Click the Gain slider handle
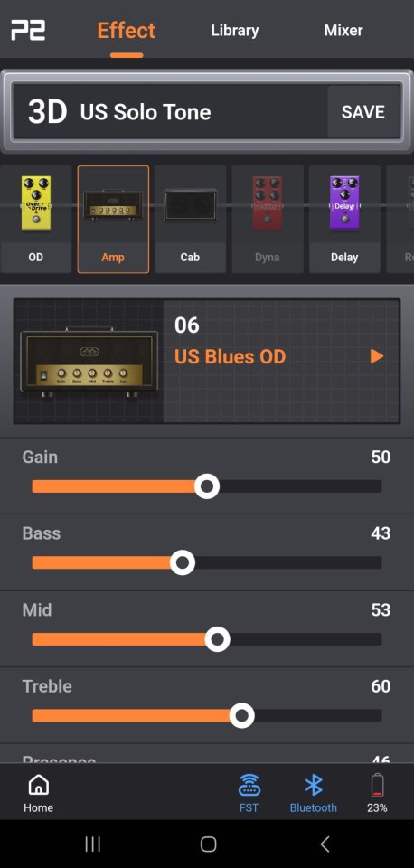 point(207,486)
